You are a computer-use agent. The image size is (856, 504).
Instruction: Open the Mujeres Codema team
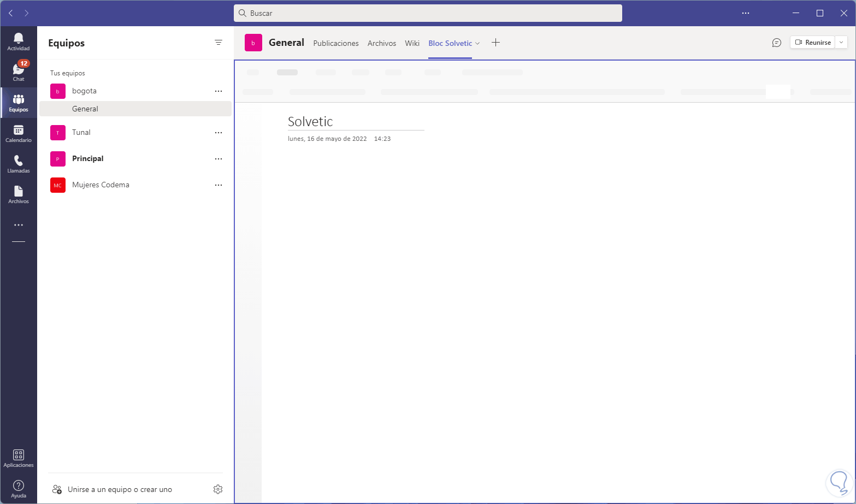click(x=101, y=185)
